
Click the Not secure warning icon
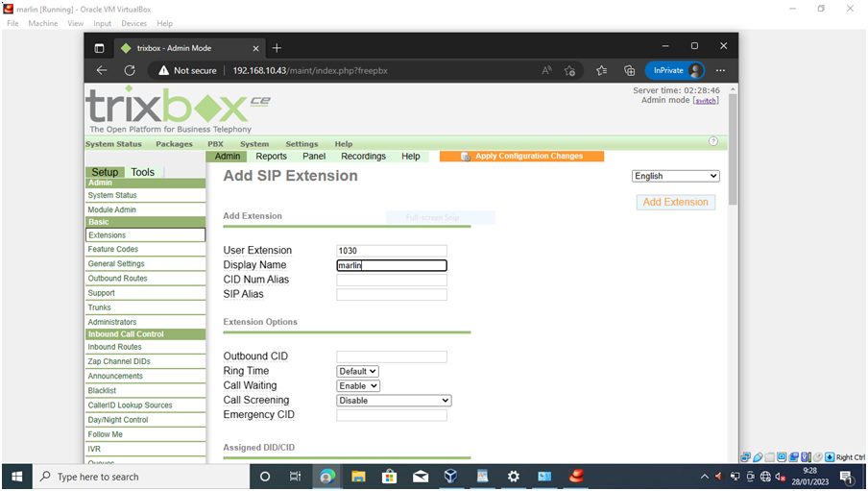(163, 70)
